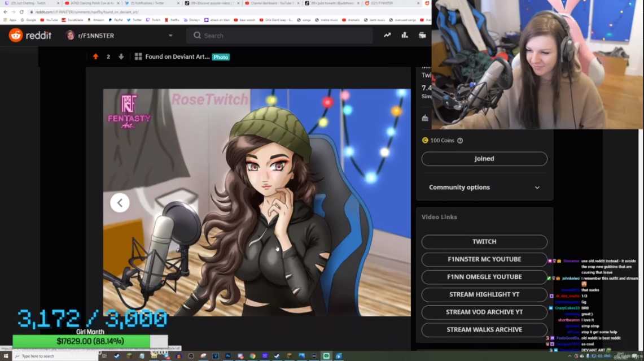Click the coins help question mark icon
Screen dimensions: 644x361
(460, 141)
